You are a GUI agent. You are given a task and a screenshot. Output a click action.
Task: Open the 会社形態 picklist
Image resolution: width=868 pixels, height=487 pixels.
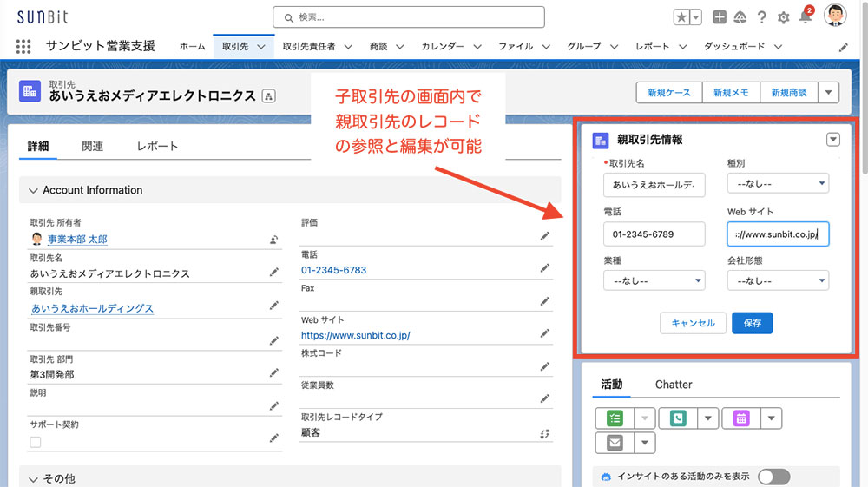click(778, 280)
